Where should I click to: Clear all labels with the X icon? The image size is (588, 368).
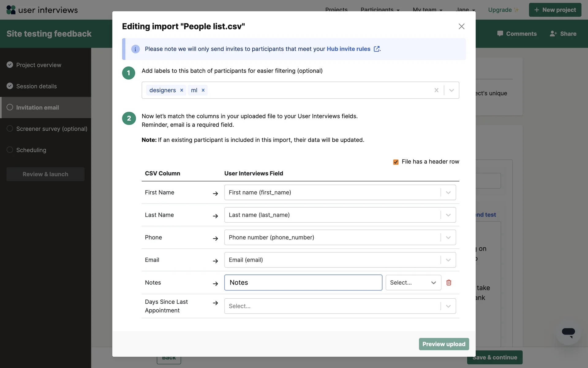click(x=436, y=90)
